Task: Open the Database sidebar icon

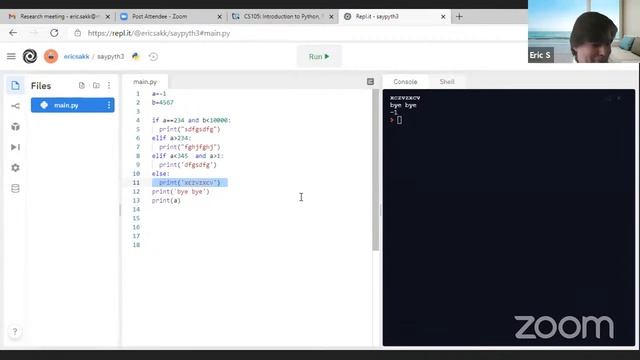Action: pos(15,188)
